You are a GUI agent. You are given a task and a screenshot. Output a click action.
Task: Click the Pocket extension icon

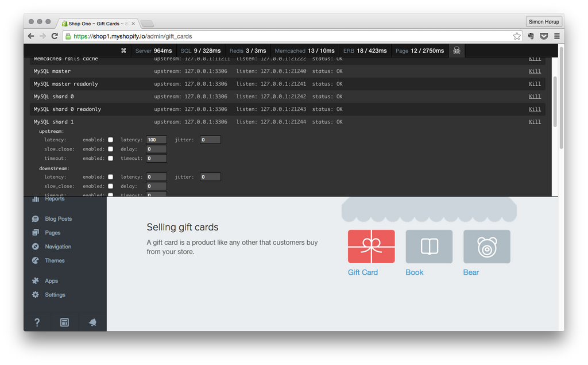[544, 36]
